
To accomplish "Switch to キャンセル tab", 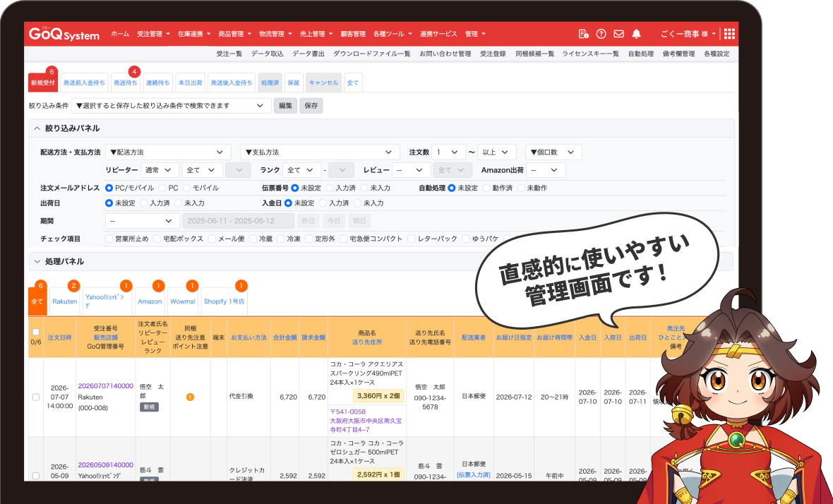I will (323, 83).
